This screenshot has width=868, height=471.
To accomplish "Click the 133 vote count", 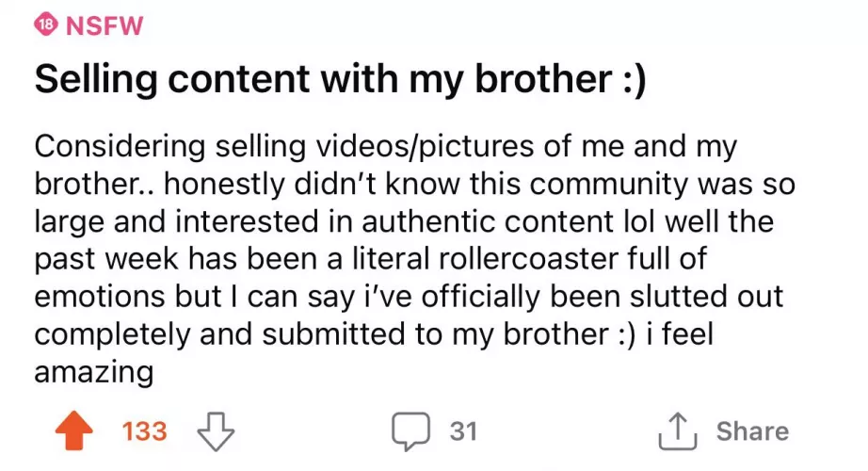I will (x=144, y=432).
